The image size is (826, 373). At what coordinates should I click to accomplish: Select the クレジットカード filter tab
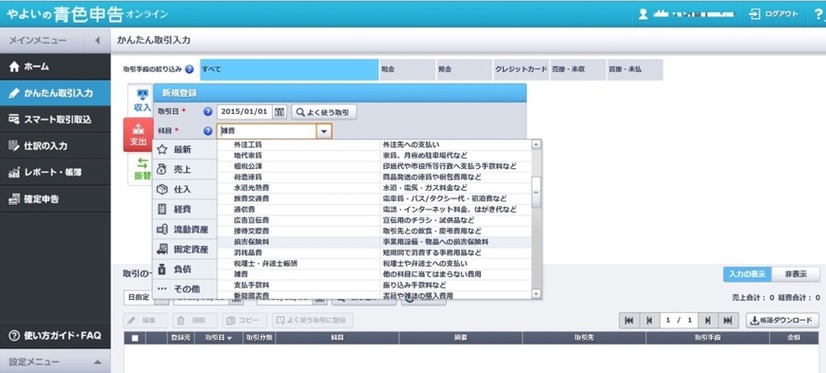(x=521, y=70)
